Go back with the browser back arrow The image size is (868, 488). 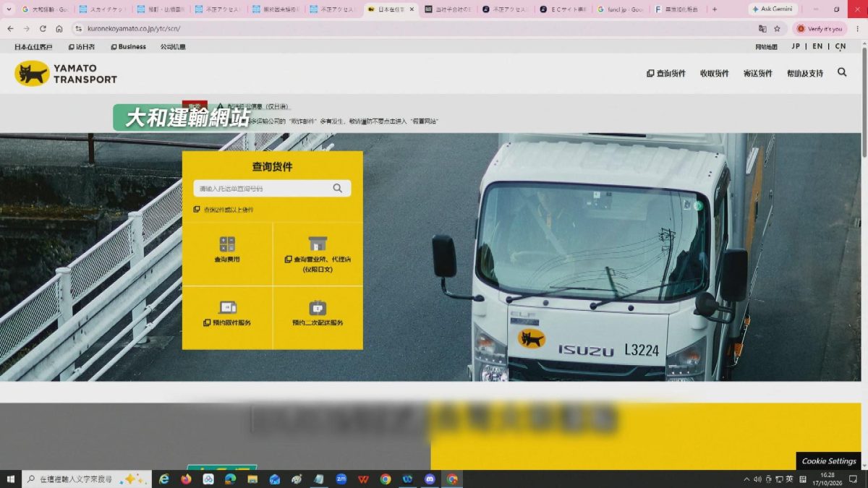[10, 29]
